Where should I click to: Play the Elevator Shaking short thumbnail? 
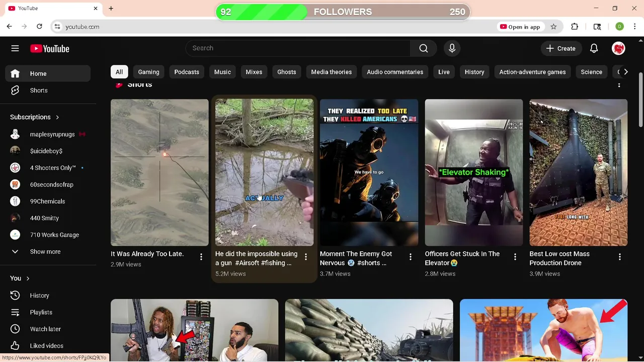(x=473, y=172)
